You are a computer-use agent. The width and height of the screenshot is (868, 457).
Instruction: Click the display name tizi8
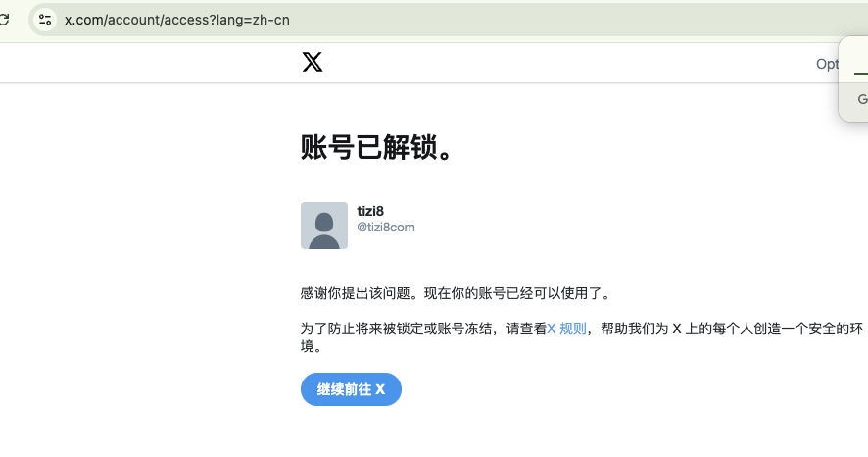370,211
